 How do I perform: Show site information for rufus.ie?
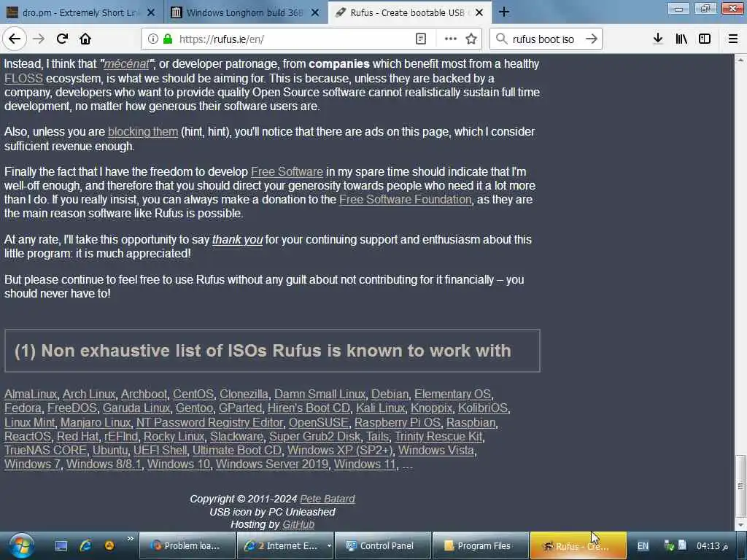point(153,39)
